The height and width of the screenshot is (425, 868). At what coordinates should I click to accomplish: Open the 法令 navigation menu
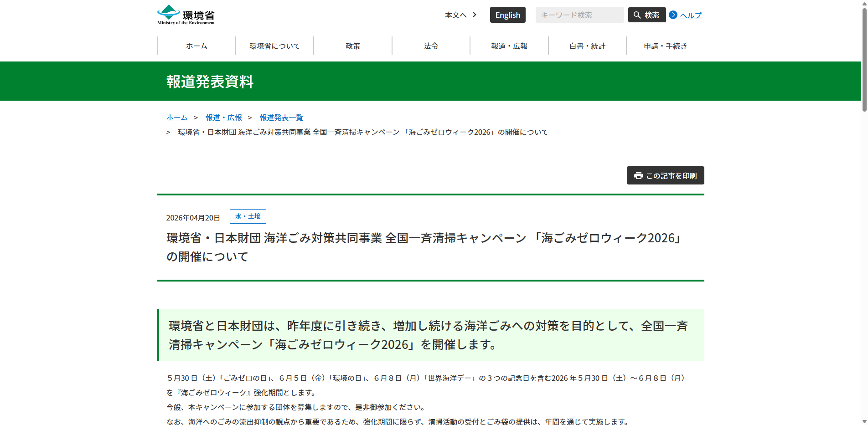click(430, 46)
